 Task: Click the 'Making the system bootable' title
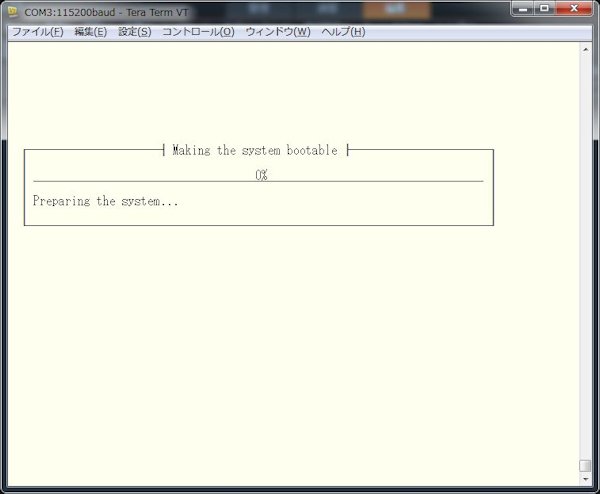coord(255,150)
